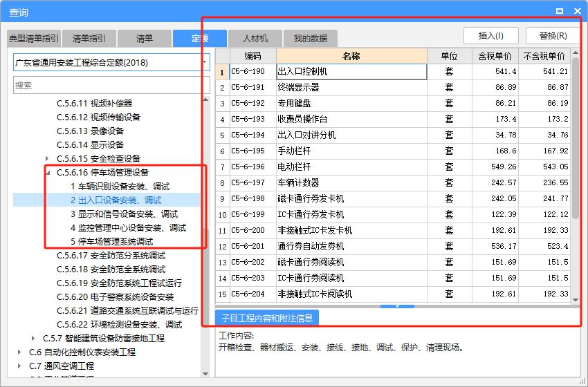Viewport: 588px width, 387px height.
Task: Click into the 搜索 search field
Action: click(112, 86)
